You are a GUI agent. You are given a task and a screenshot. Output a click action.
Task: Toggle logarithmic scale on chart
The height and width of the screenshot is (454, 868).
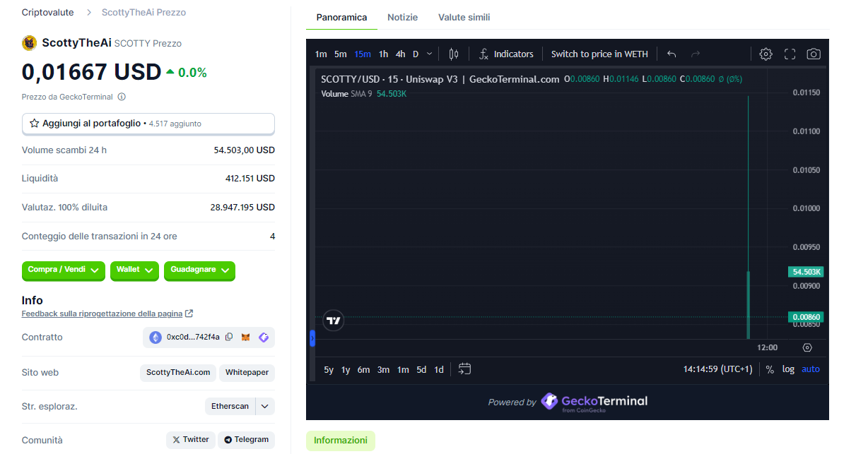pyautogui.click(x=788, y=369)
